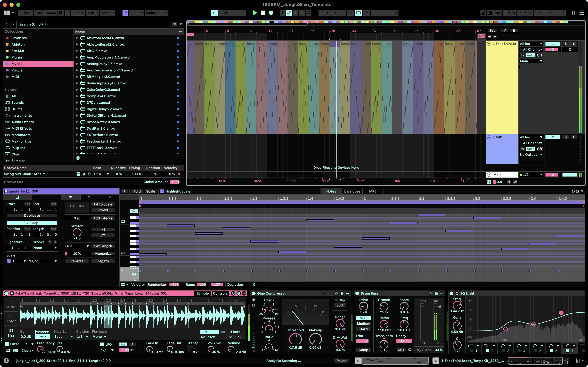The image size is (588, 367).
Task: Select Simpler Slice playback mode
Action: click(x=11, y=333)
